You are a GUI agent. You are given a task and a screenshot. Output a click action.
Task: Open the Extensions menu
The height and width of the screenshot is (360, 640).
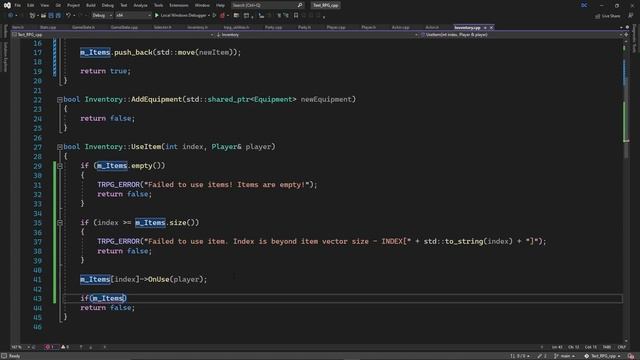[179, 5]
